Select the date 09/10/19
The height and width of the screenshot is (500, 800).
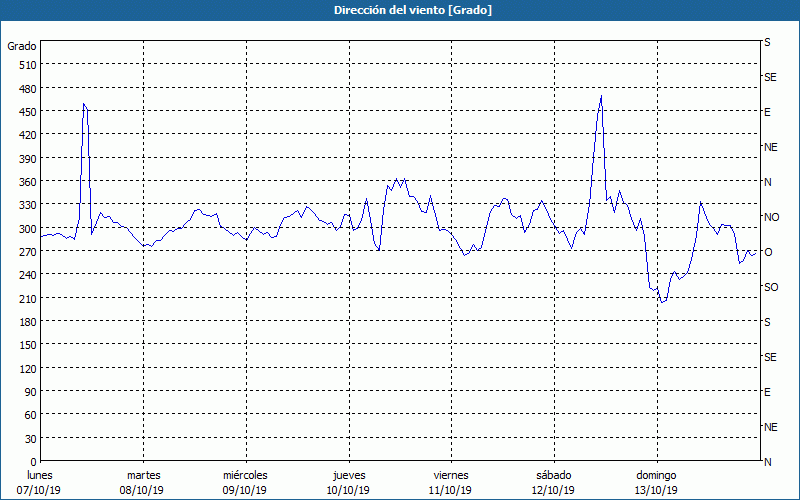click(244, 490)
